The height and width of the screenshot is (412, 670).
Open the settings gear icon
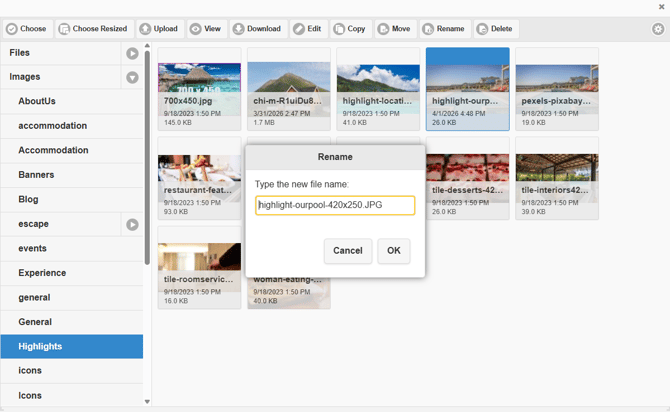coord(658,29)
